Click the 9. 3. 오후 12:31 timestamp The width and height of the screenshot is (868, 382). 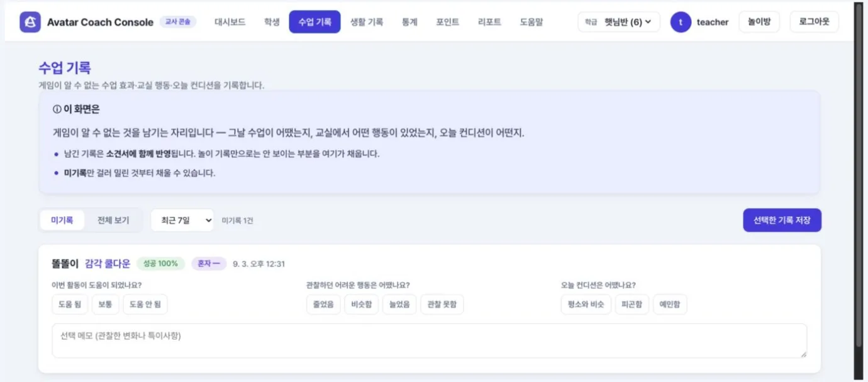point(259,264)
